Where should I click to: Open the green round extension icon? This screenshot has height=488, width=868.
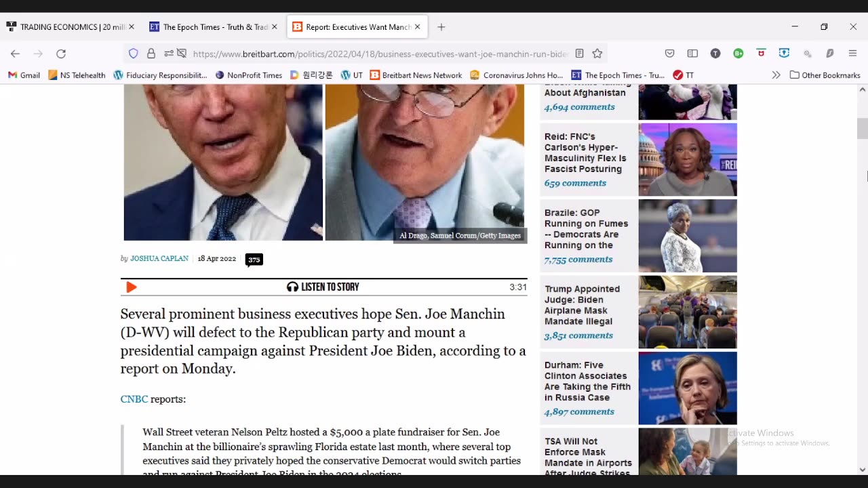[x=738, y=54]
